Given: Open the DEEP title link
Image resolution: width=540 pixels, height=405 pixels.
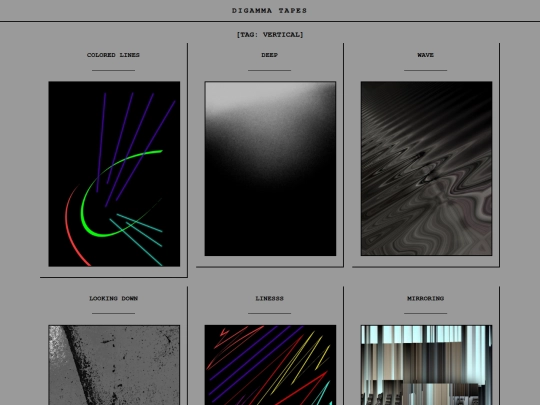Looking at the screenshot, I should click(269, 55).
